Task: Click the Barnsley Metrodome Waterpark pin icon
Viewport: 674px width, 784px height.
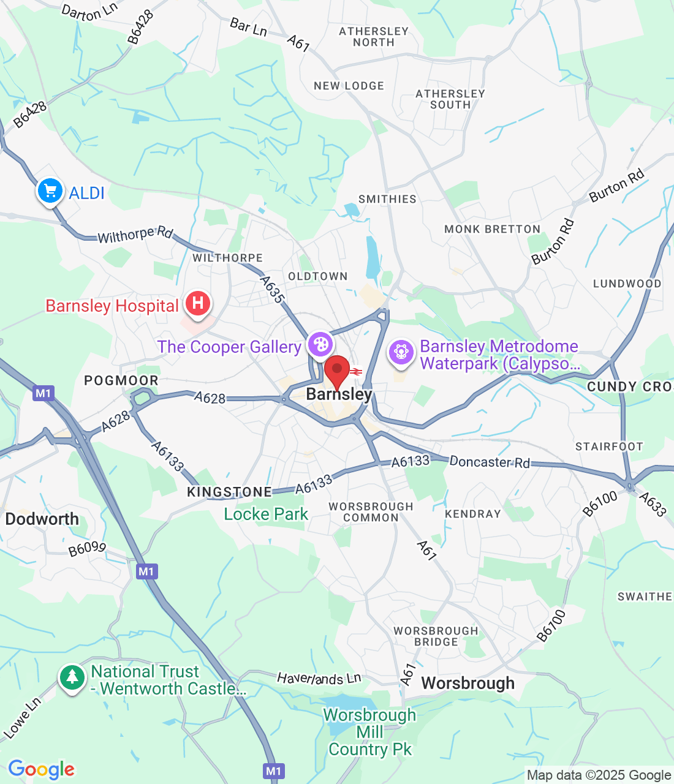Action: coord(401,353)
